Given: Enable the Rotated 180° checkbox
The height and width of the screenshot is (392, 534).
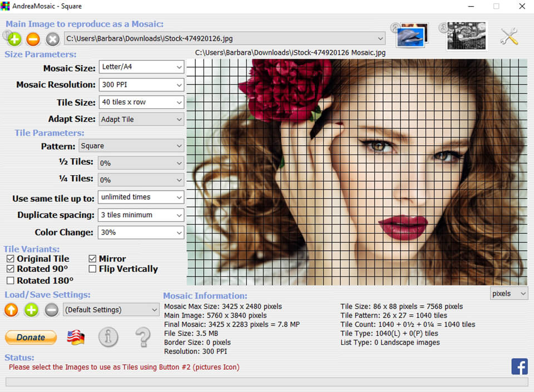Looking at the screenshot, I should 11,281.
